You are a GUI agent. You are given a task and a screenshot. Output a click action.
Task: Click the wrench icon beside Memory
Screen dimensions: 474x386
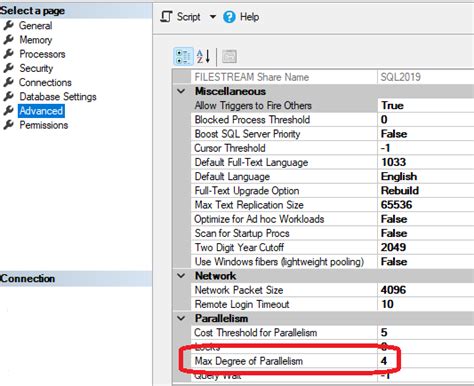(x=8, y=40)
